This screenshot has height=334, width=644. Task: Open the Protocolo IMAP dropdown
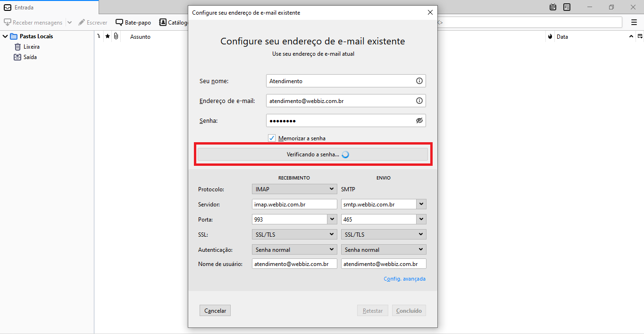point(294,189)
